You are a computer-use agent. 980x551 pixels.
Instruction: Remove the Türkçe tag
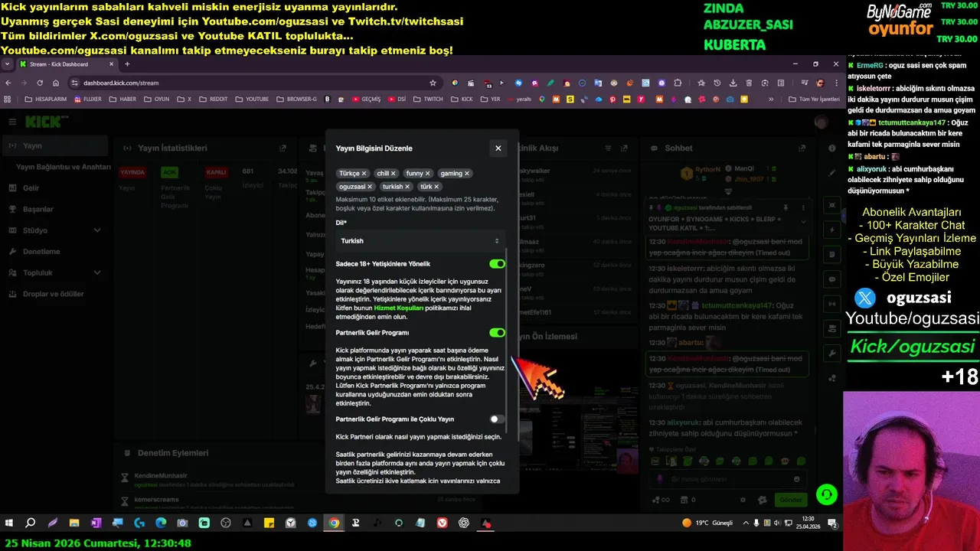pos(364,174)
